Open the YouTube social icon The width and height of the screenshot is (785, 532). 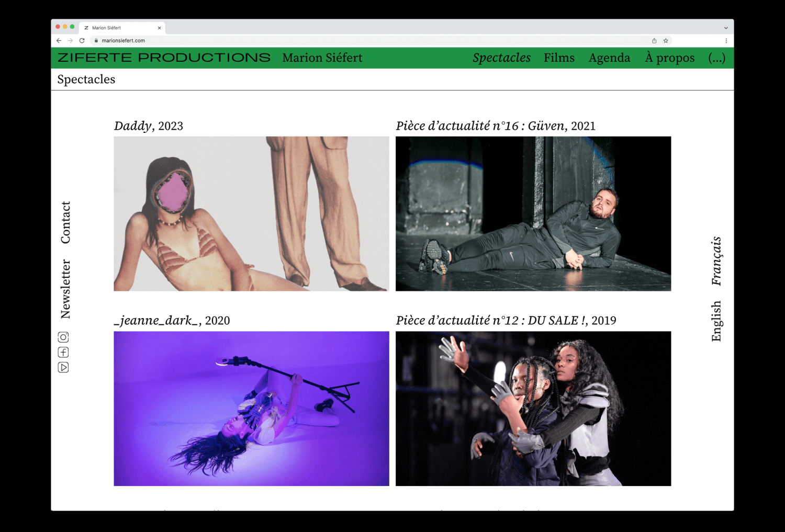click(x=63, y=368)
